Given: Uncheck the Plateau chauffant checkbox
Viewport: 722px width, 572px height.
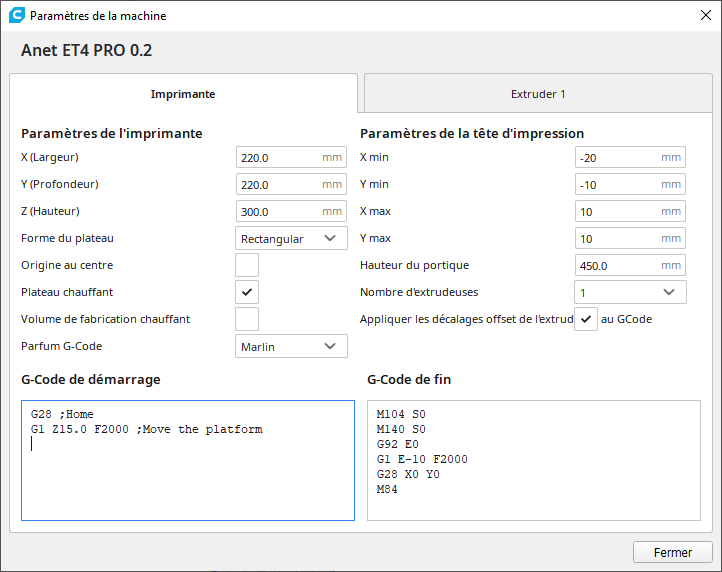Looking at the screenshot, I should coord(247,292).
